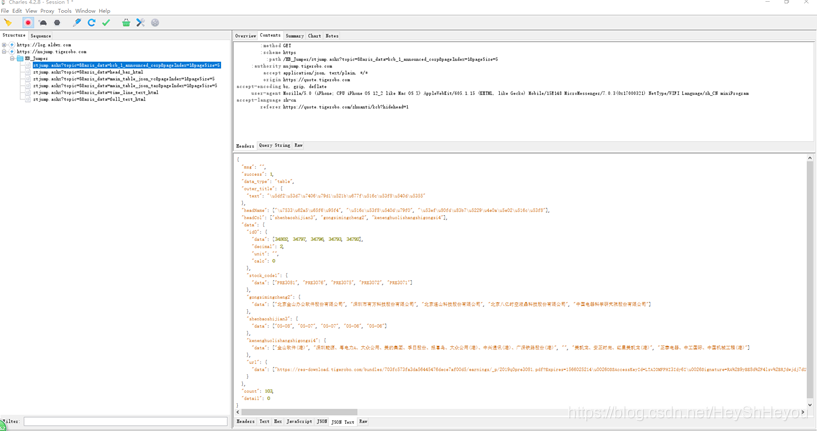Select the time_line_text_html request
This screenshot has width=817, height=431.
click(96, 92)
